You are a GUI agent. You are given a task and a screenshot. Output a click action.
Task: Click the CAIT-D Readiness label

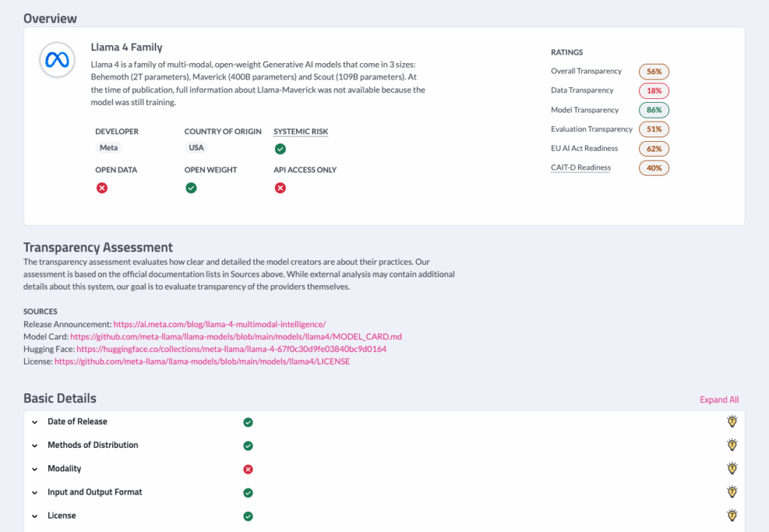point(581,167)
